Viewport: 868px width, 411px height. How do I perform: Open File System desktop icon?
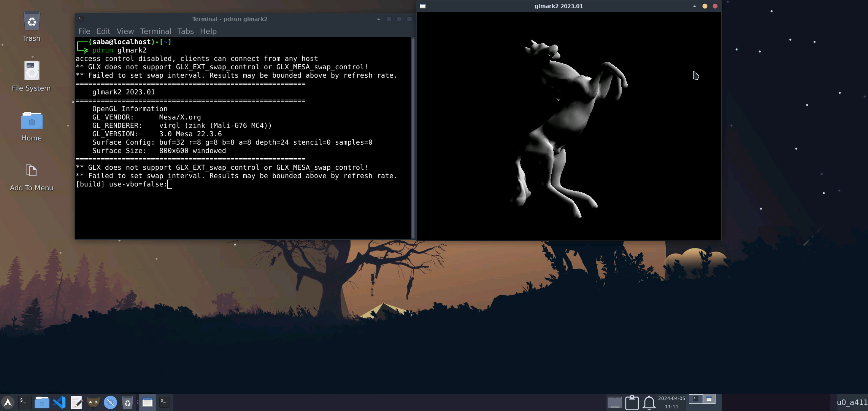(32, 76)
